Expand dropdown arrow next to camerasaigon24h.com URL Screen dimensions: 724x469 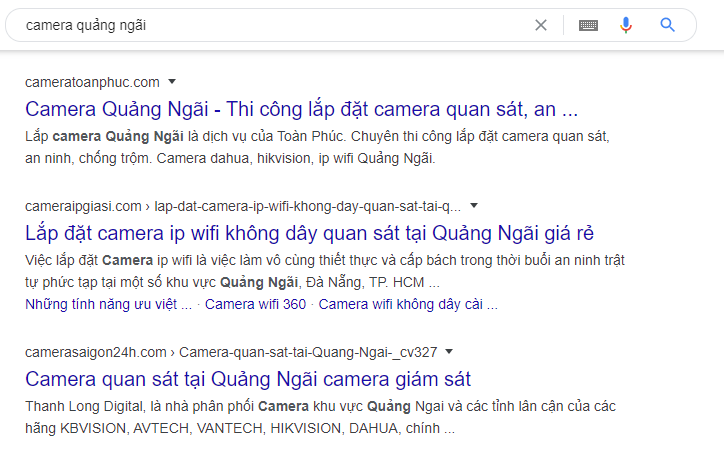tap(449, 352)
